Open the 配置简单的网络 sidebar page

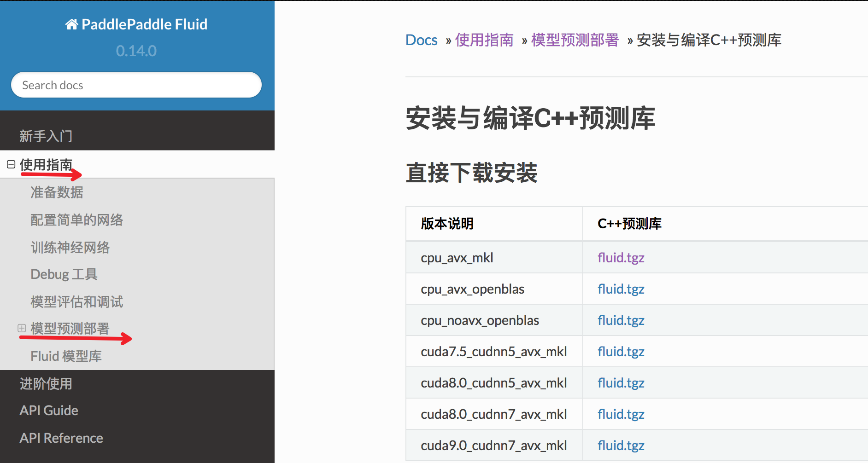click(x=77, y=220)
